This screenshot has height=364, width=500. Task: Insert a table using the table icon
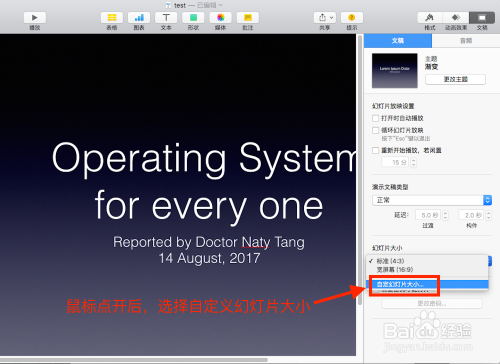coord(112,18)
